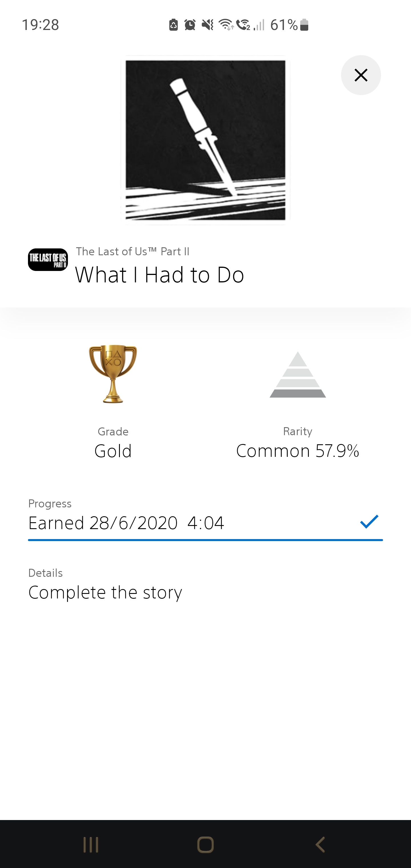Tap the 'Earned 28/6/2020 4:04' text

pos(126,523)
